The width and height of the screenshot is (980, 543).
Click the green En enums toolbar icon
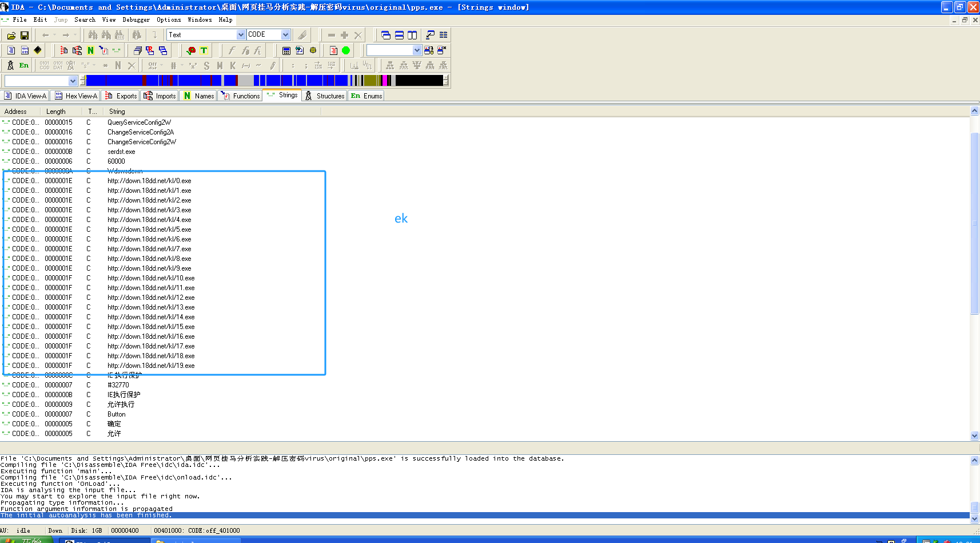[x=23, y=65]
